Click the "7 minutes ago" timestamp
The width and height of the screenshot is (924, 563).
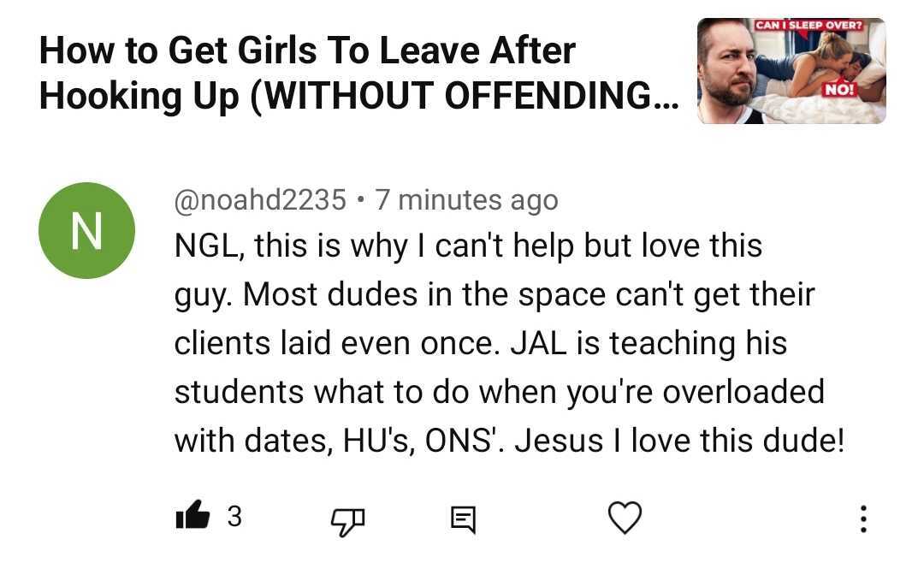point(466,200)
